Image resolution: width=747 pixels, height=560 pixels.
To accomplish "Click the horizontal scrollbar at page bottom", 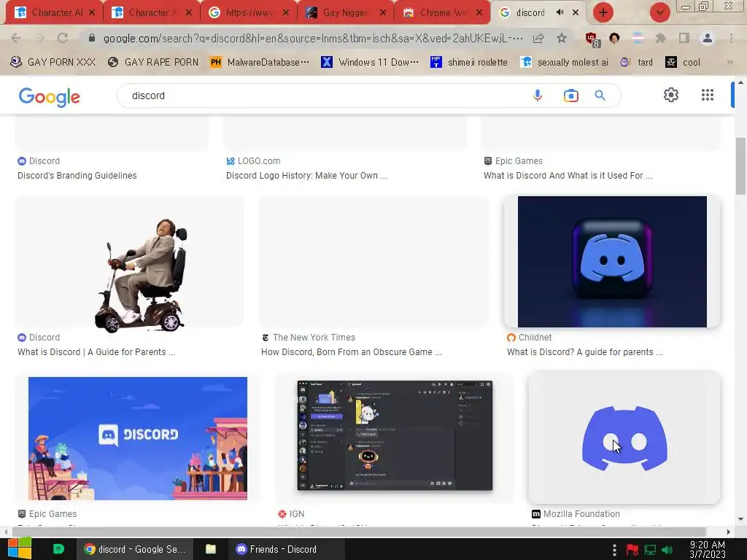I will [x=359, y=532].
